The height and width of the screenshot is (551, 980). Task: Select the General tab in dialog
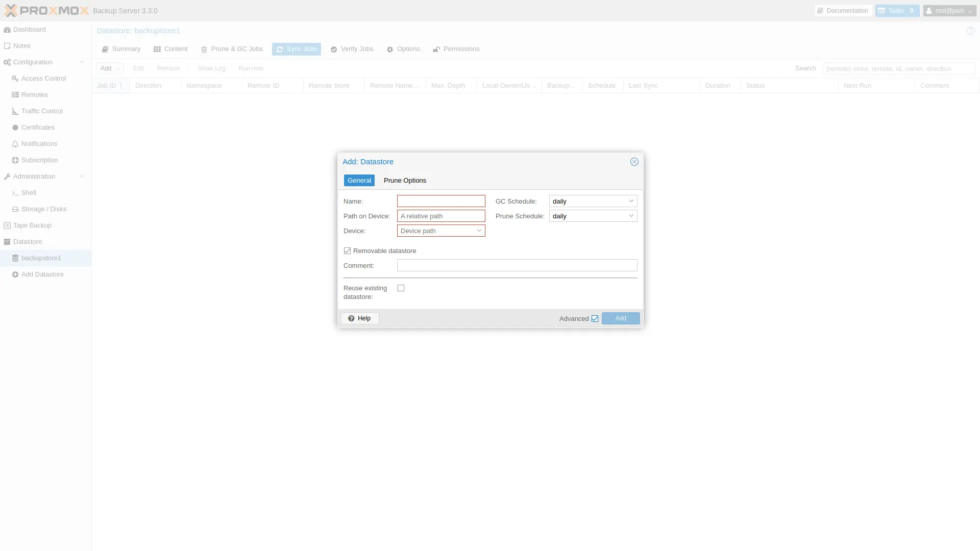point(359,181)
